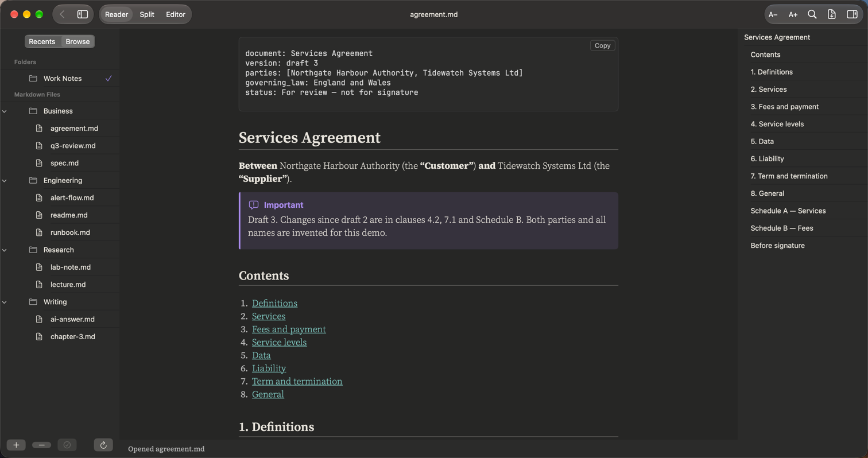Click the file icon beside chapter-3.md
Image resolution: width=868 pixels, height=458 pixels.
coord(39,337)
